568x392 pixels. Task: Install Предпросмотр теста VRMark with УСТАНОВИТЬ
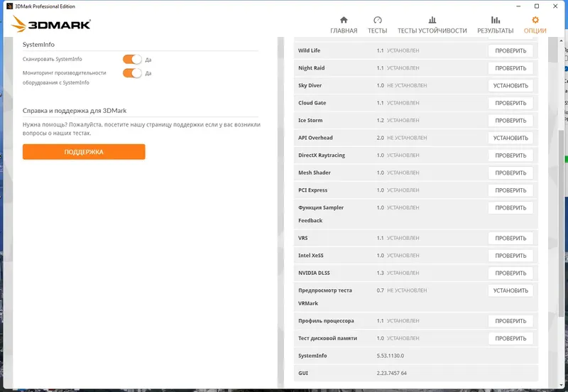point(510,290)
